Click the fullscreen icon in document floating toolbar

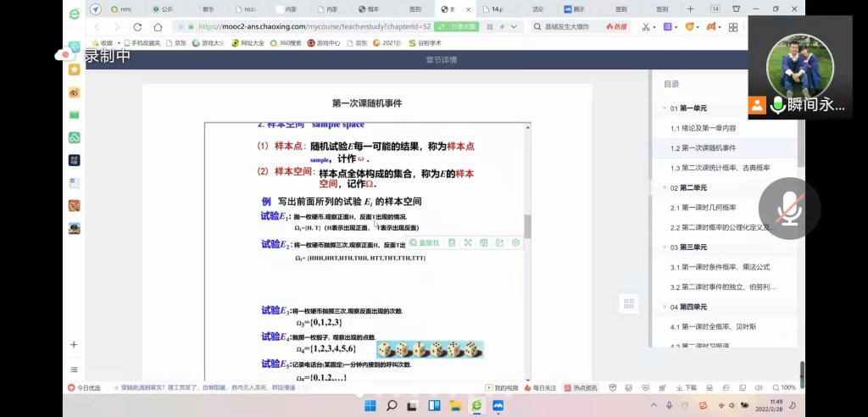pyautogui.click(x=468, y=242)
